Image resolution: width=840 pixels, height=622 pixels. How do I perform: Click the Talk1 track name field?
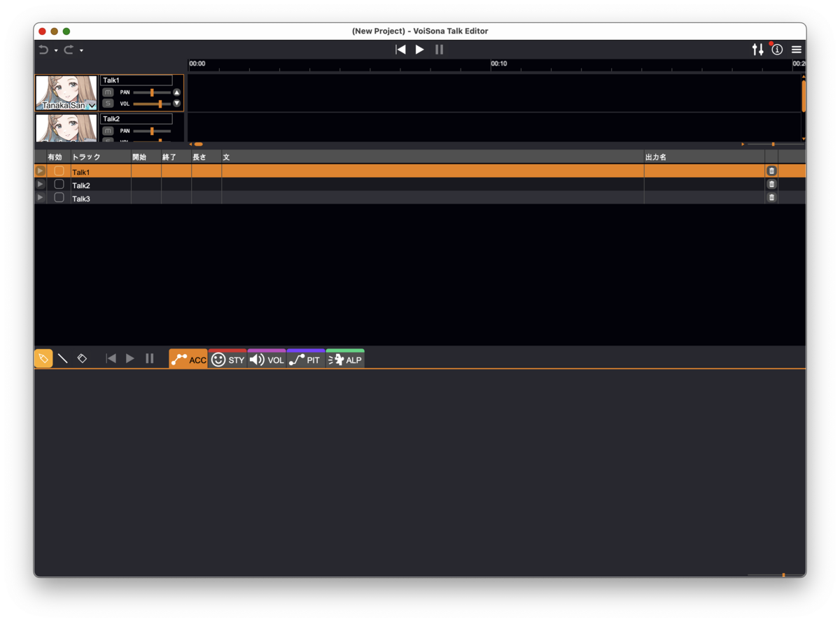[x=136, y=80]
